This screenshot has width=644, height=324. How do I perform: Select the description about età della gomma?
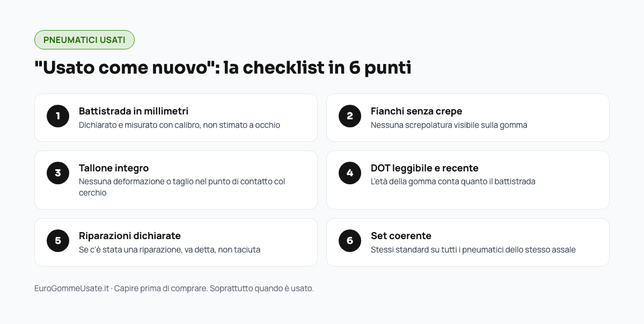click(453, 182)
